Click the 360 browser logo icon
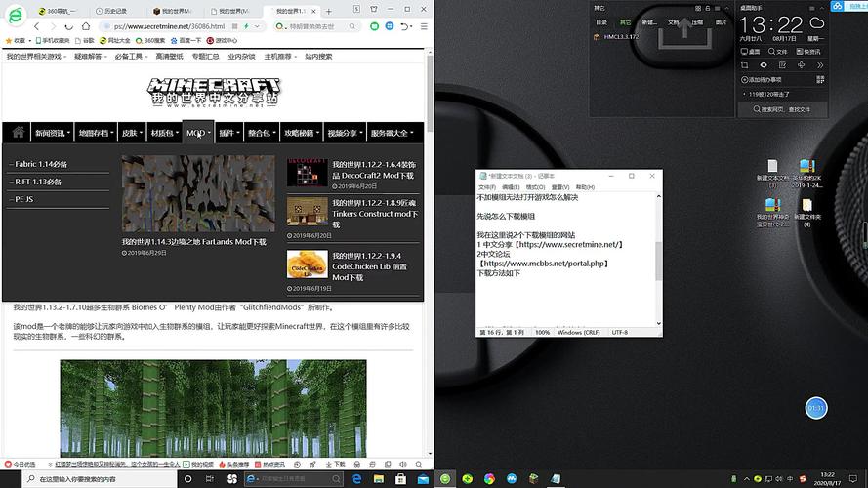 [15, 15]
